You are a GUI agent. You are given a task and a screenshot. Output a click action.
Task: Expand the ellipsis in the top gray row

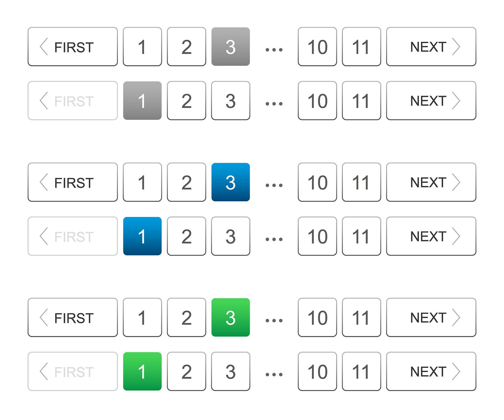(x=274, y=50)
